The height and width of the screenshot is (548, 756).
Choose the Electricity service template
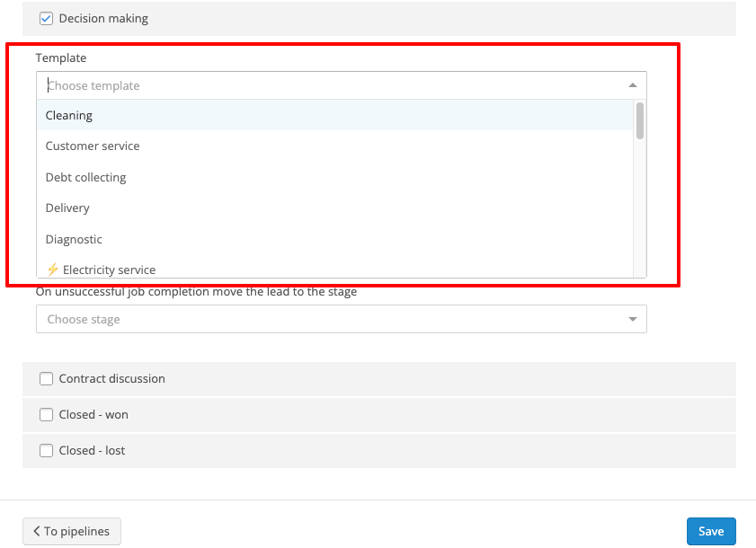(x=334, y=269)
